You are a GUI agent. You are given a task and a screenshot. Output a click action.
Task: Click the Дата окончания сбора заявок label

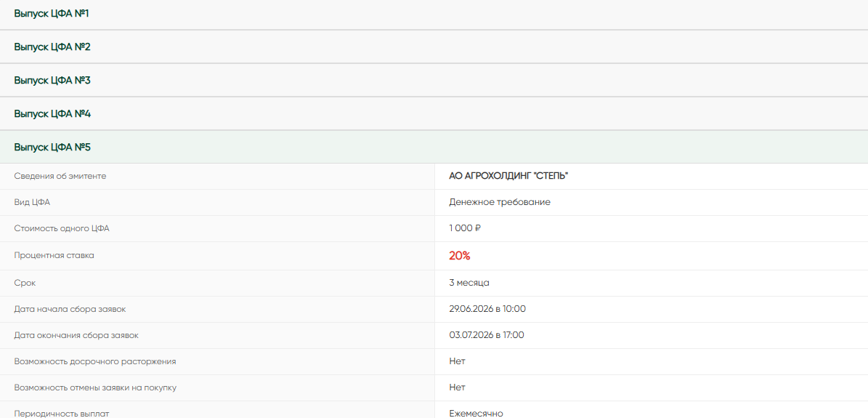76,335
